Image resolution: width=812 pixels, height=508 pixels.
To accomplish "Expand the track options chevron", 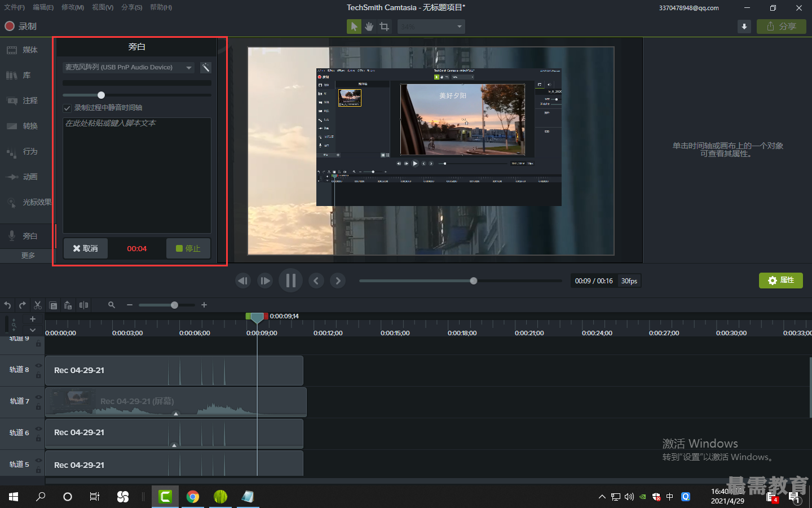I will [33, 330].
